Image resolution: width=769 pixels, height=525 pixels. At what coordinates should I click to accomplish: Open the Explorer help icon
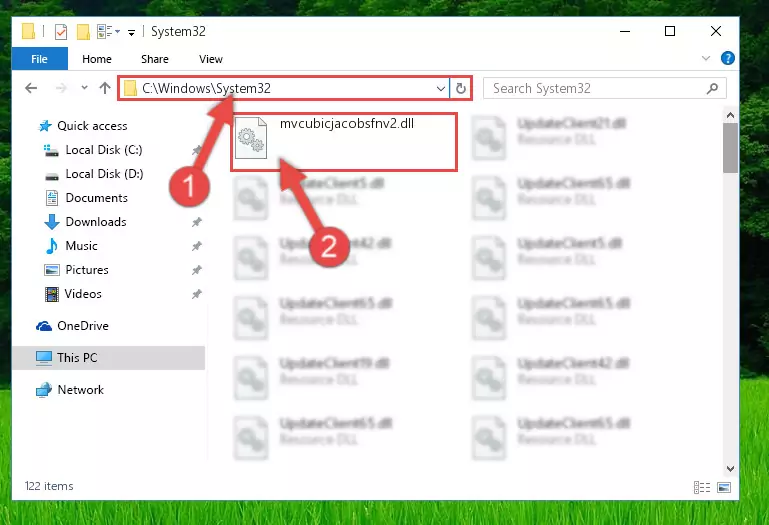pos(727,58)
